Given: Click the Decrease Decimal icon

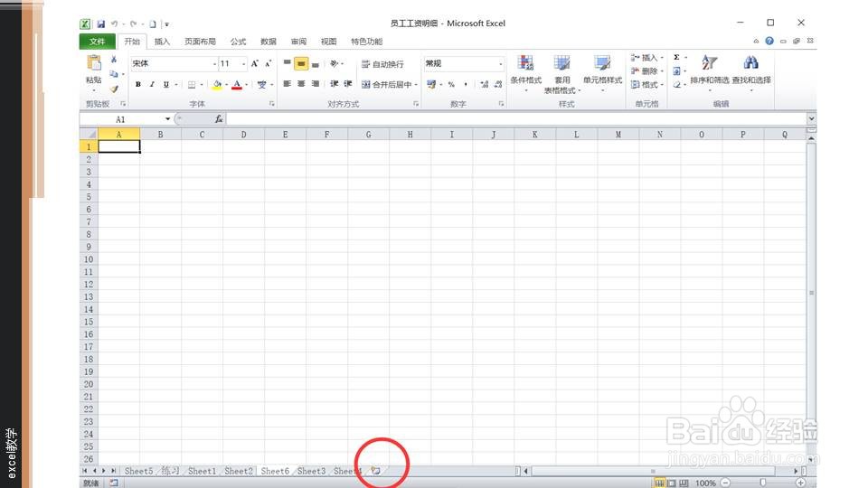Looking at the screenshot, I should (498, 85).
